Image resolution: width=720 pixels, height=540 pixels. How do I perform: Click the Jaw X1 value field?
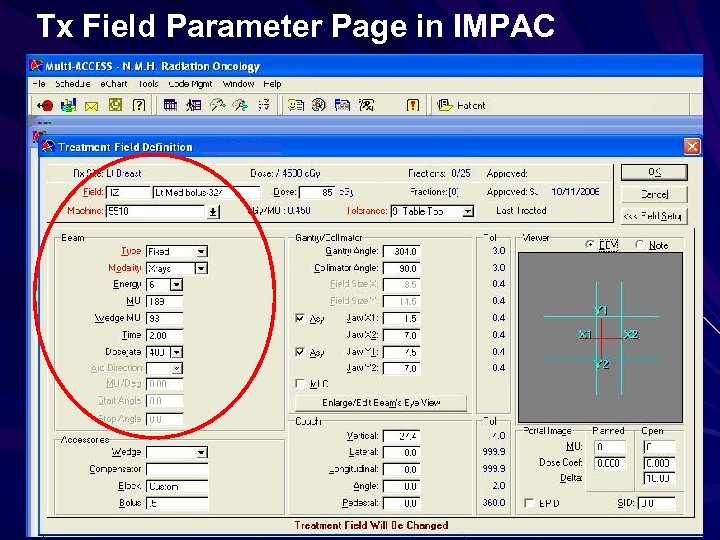(x=401, y=318)
